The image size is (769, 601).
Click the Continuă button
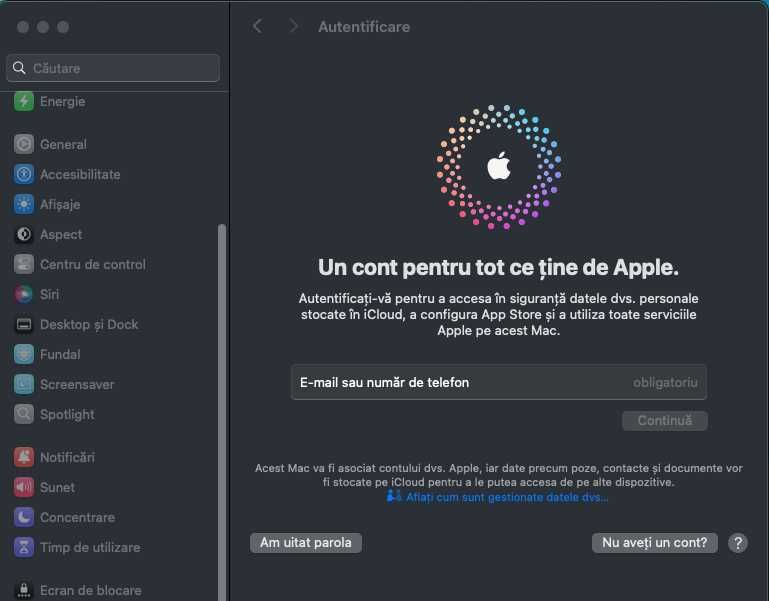pyautogui.click(x=665, y=420)
